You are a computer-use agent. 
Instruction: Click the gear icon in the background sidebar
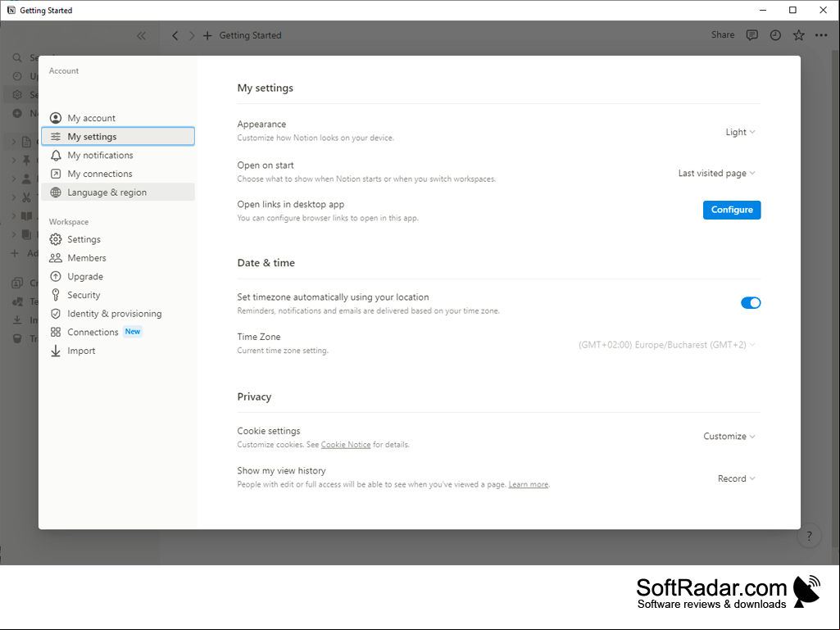click(17, 95)
